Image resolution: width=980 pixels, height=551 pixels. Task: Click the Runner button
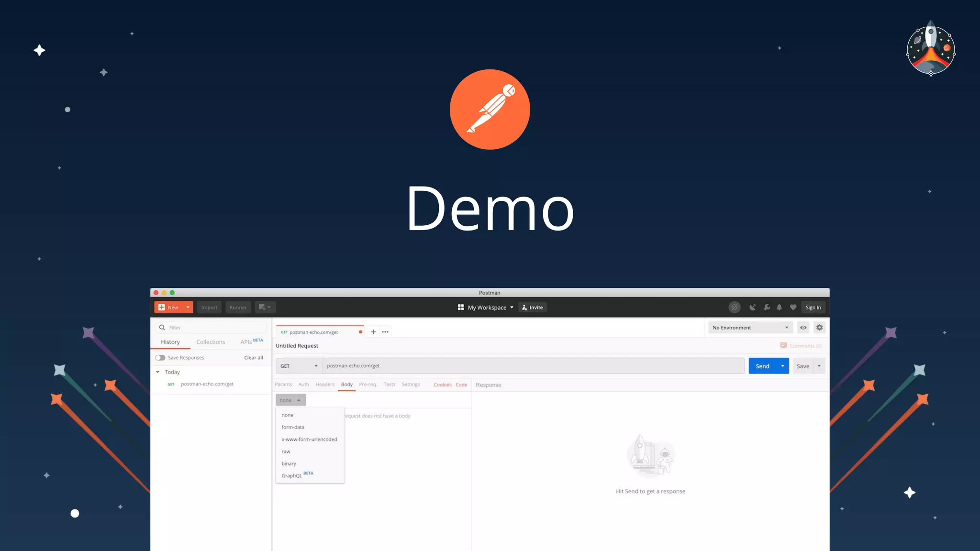(238, 308)
